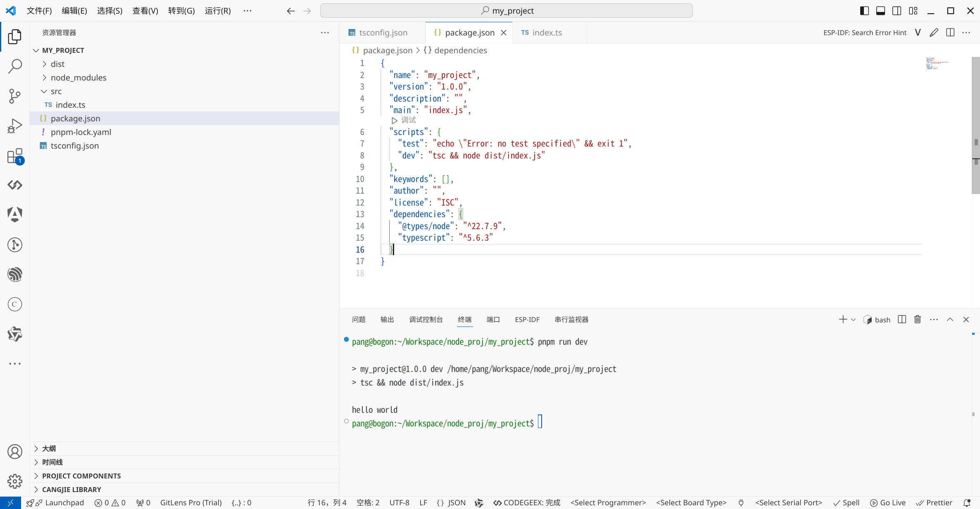The width and height of the screenshot is (980, 509).
Task: Collapse the src folder
Action: pyautogui.click(x=56, y=91)
